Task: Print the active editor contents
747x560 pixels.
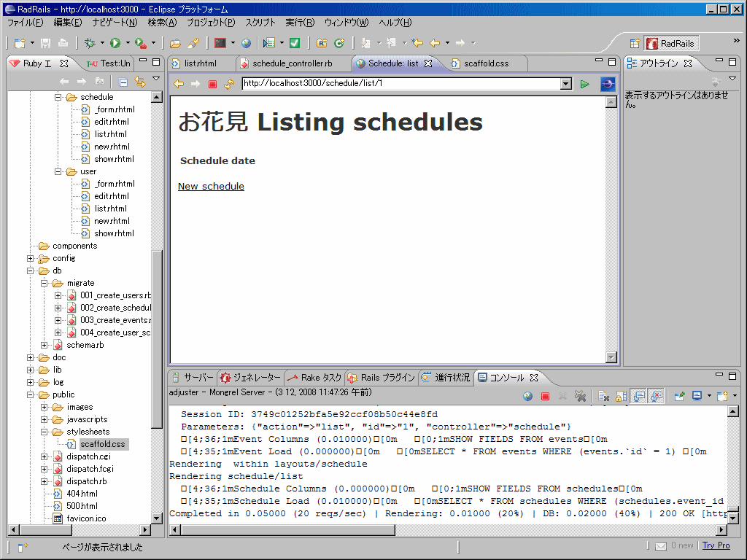Action: coord(63,43)
